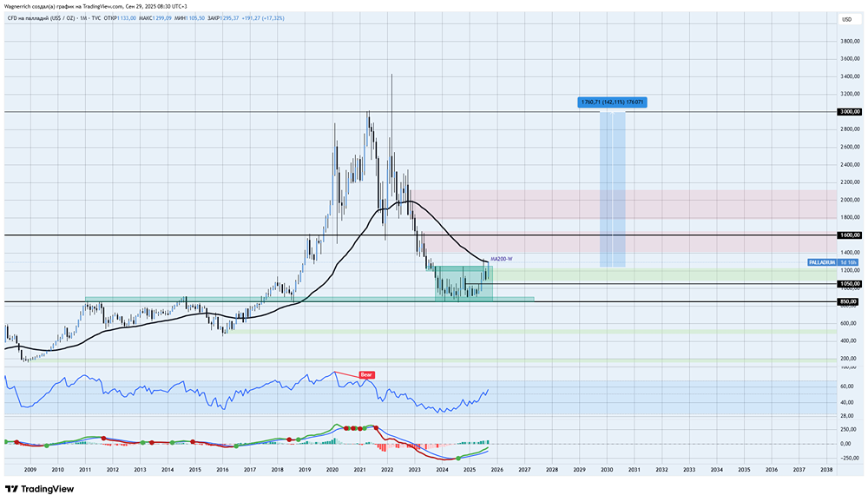Click the 2022 label on the time axis
868x502 pixels.
click(x=387, y=470)
